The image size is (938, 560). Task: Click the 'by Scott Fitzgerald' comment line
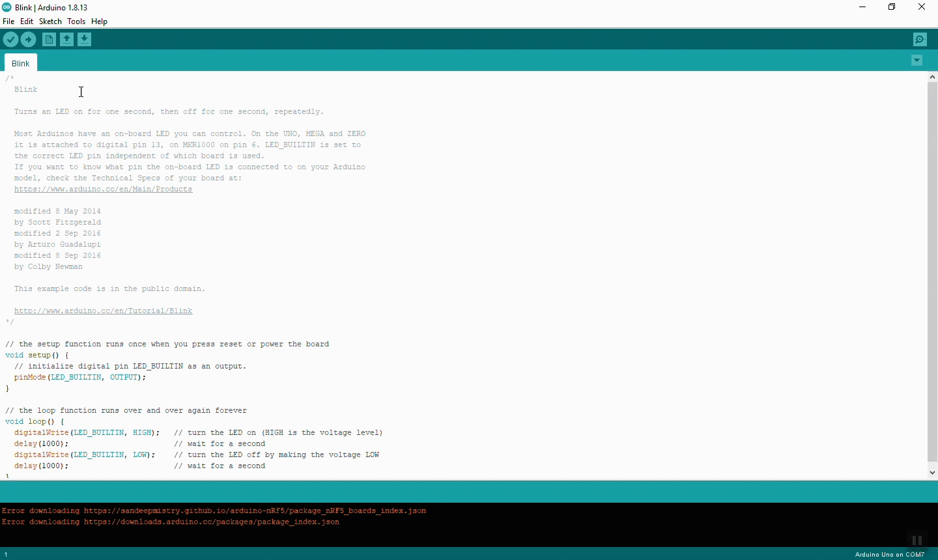[57, 223]
